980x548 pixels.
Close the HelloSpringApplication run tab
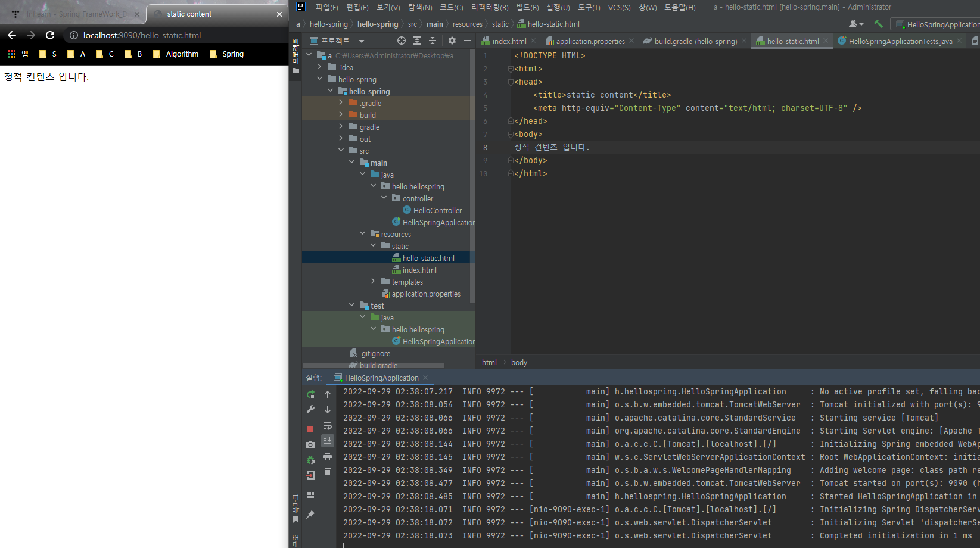(425, 378)
